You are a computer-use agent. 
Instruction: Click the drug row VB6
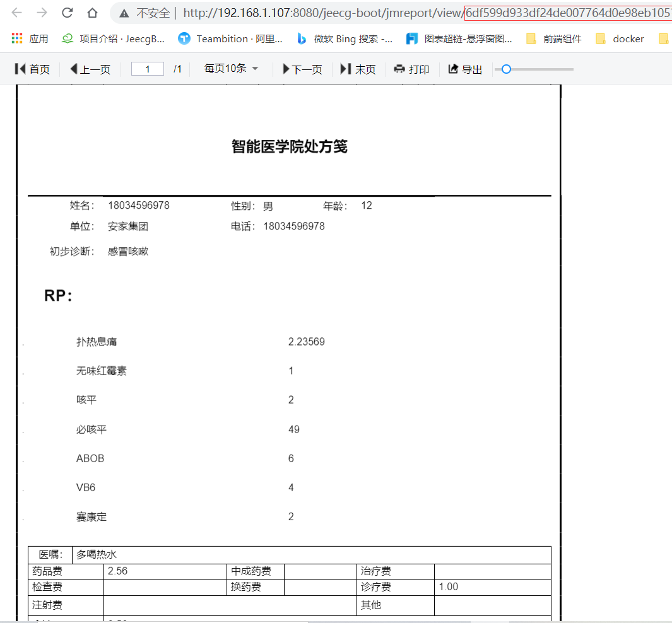tap(86, 487)
